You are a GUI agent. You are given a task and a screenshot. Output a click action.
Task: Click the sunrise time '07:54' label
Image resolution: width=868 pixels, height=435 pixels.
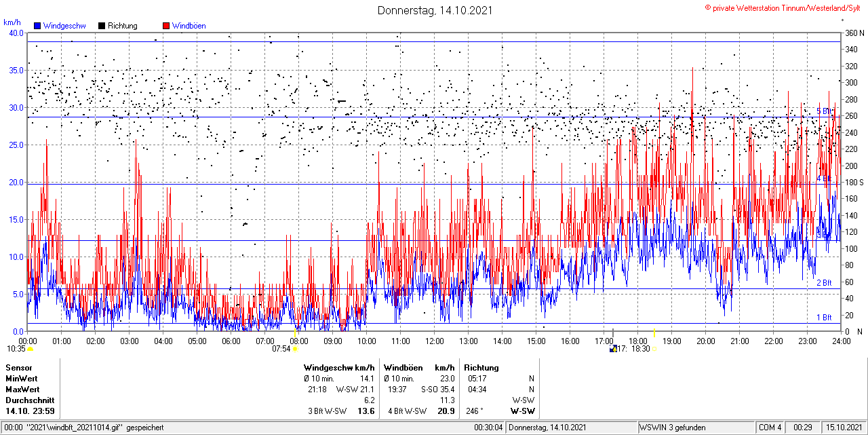pos(281,349)
